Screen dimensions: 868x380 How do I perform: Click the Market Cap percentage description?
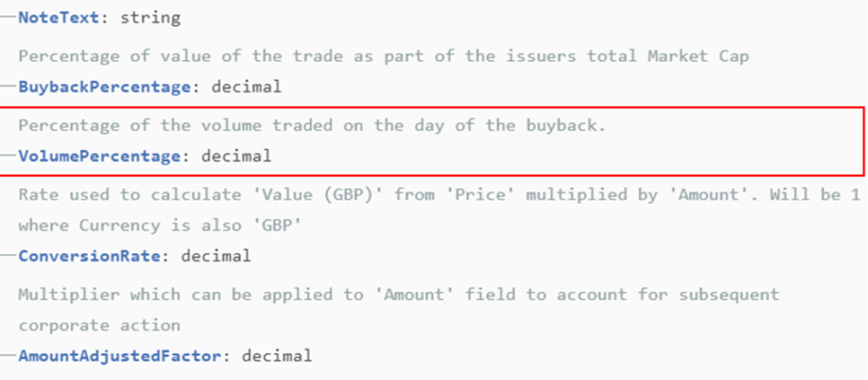coord(384,56)
